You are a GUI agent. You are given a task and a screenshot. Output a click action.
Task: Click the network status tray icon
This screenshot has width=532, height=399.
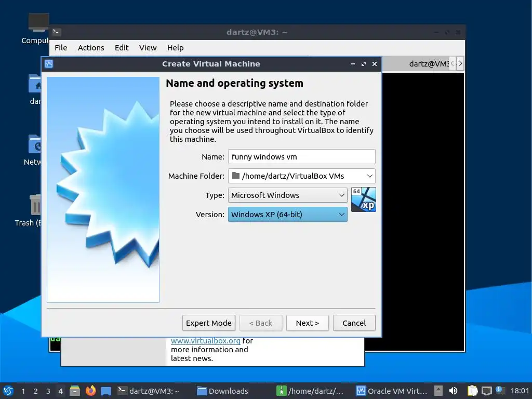(486, 391)
